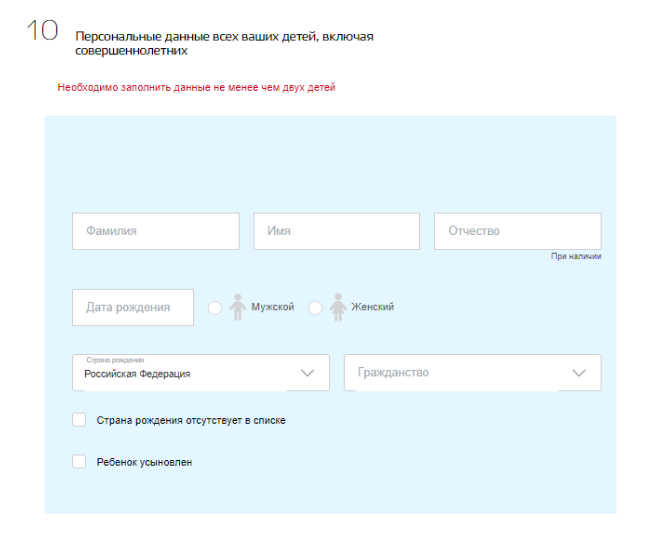Select the Мужской radio button

click(215, 308)
